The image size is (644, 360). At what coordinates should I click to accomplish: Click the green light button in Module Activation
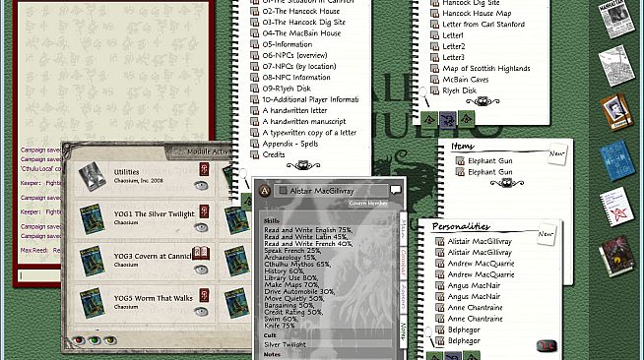(x=95, y=340)
